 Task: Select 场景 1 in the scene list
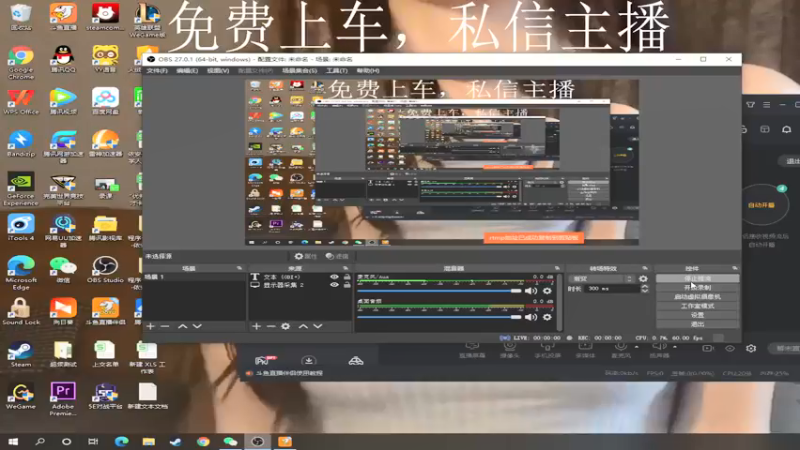[194, 277]
